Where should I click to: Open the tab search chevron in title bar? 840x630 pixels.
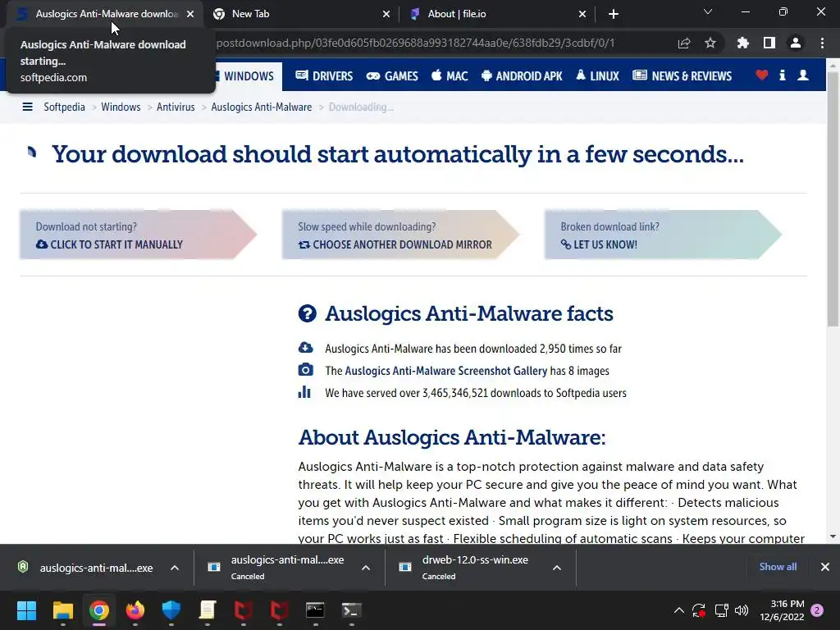(708, 11)
